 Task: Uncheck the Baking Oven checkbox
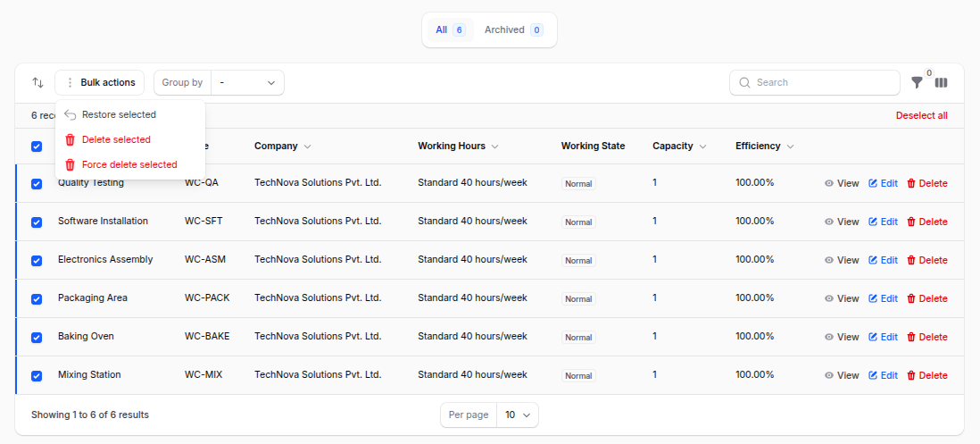pos(37,338)
